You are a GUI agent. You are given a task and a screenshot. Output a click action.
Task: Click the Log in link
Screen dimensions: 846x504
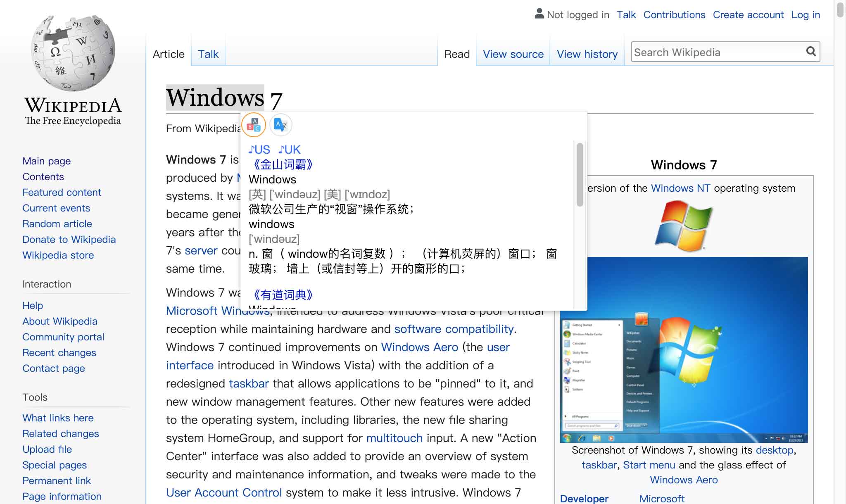806,15
